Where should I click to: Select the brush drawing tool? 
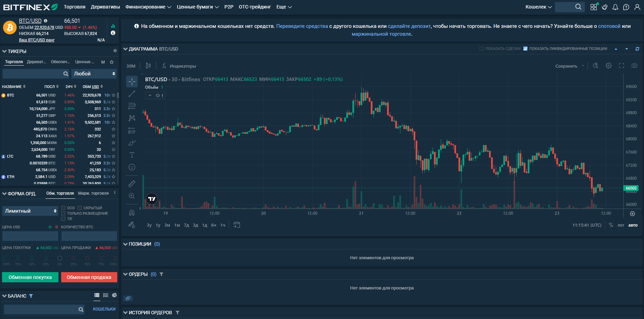click(x=132, y=143)
